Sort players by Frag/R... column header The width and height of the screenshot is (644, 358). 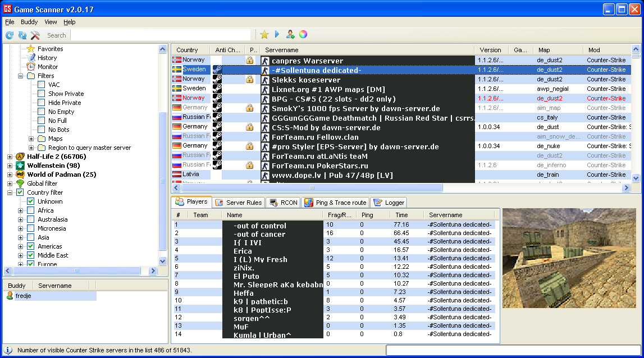pyautogui.click(x=339, y=215)
